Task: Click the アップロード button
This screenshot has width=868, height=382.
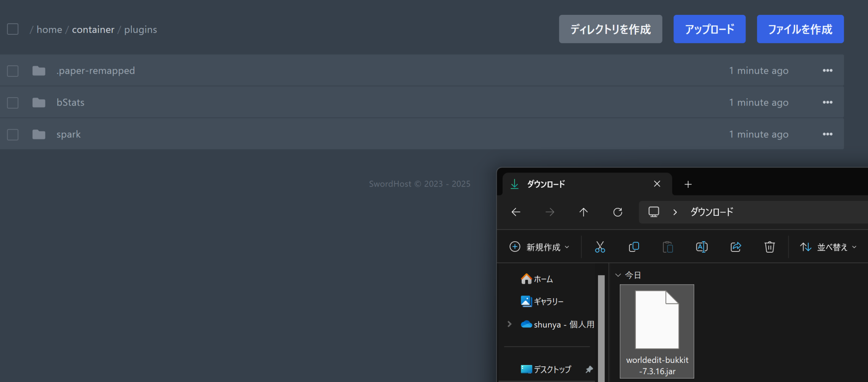Action: tap(709, 29)
